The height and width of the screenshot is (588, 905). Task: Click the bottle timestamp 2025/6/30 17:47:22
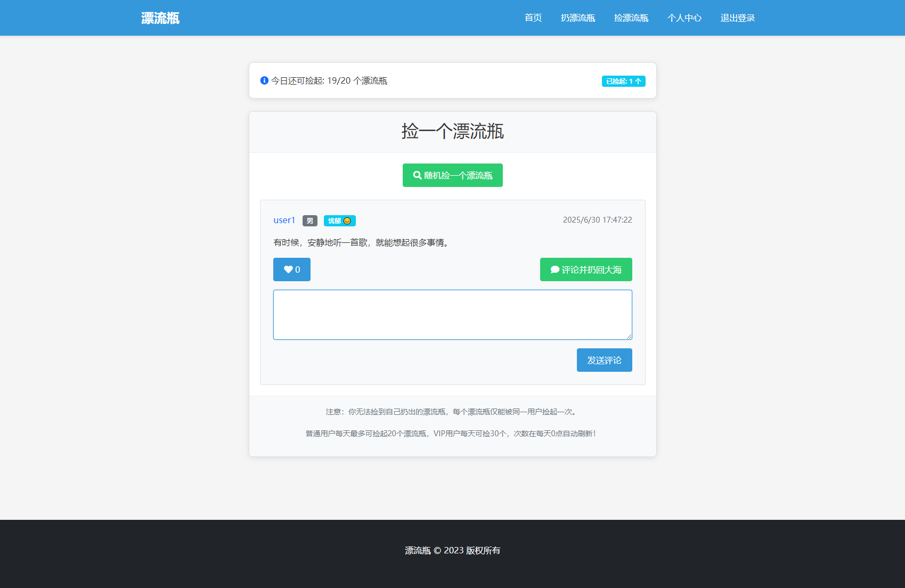point(597,219)
